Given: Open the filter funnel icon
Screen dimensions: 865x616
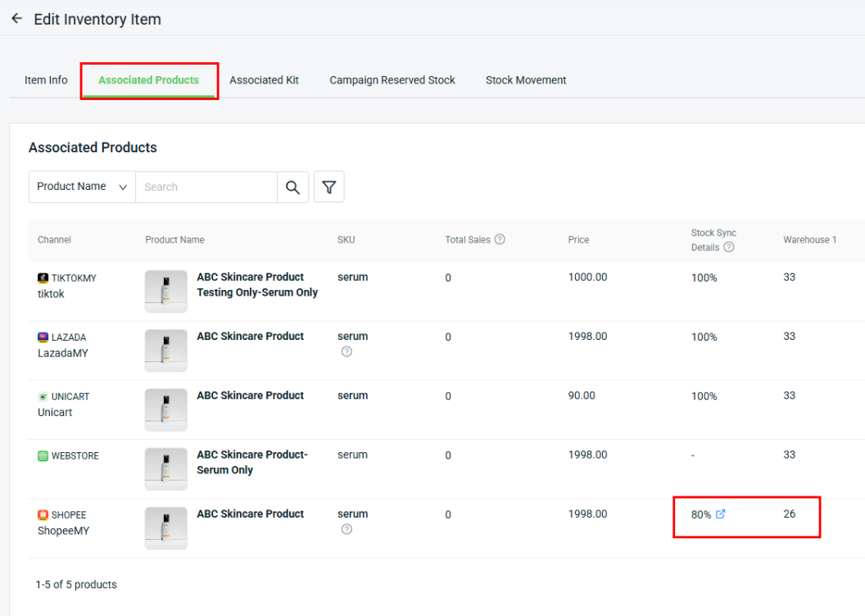Looking at the screenshot, I should (x=328, y=187).
